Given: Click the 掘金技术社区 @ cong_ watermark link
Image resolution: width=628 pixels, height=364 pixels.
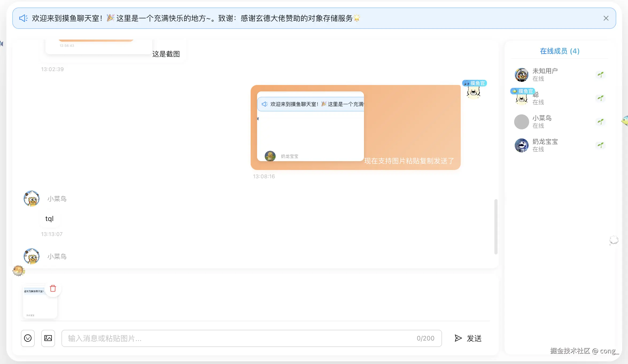Looking at the screenshot, I should [584, 351].
